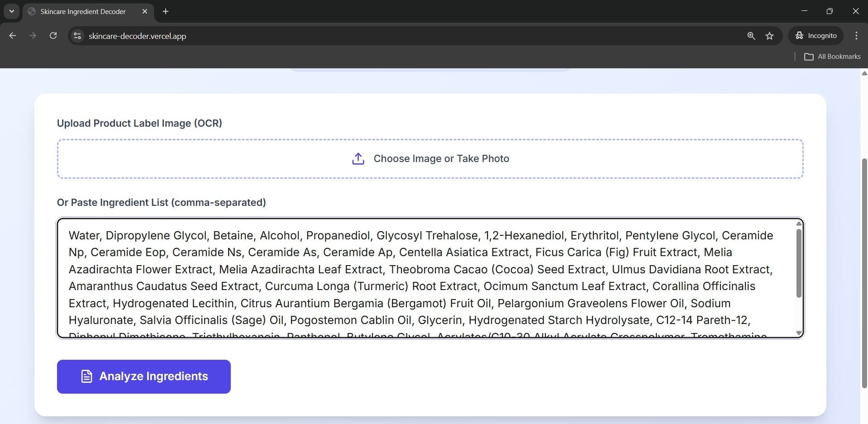Reload the Skincare Ingredient Decoder page
This screenshot has height=424, width=868.
click(x=53, y=35)
